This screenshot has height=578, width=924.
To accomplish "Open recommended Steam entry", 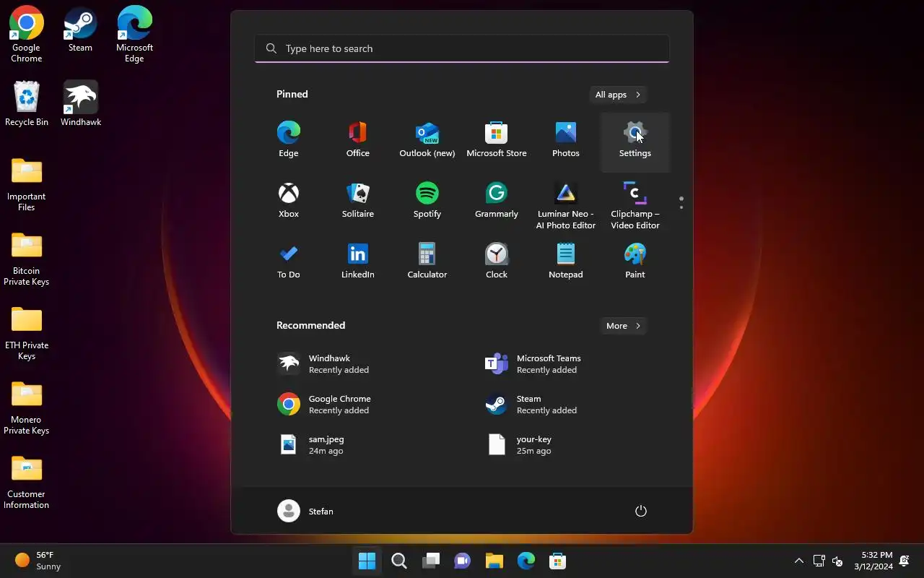I will click(566, 405).
